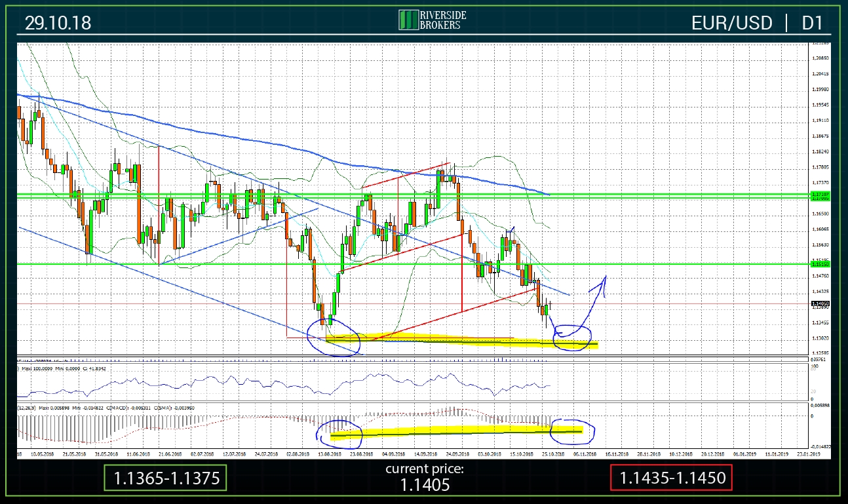Click the 1.14325 price axis label

[820, 291]
